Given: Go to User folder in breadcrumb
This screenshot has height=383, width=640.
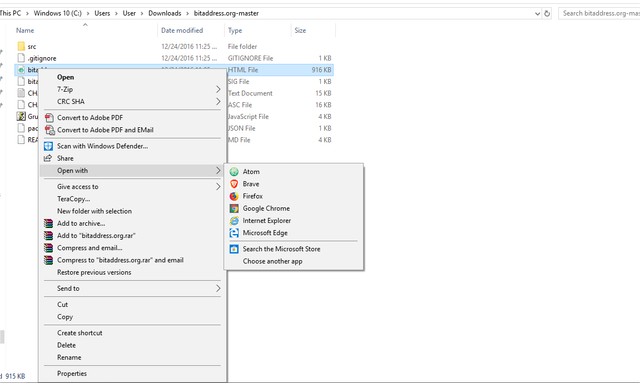Looking at the screenshot, I should point(129,13).
